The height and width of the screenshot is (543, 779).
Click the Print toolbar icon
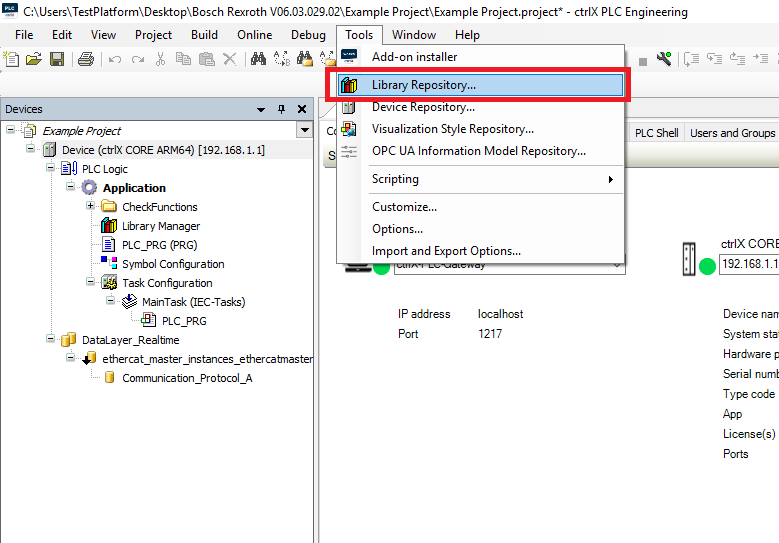coord(85,59)
